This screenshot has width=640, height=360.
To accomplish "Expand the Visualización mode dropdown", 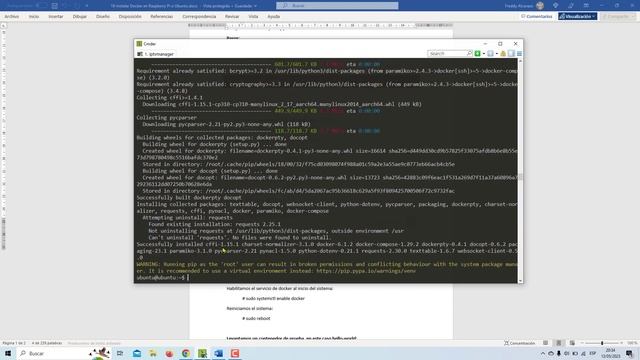I will pyautogui.click(x=578, y=16).
